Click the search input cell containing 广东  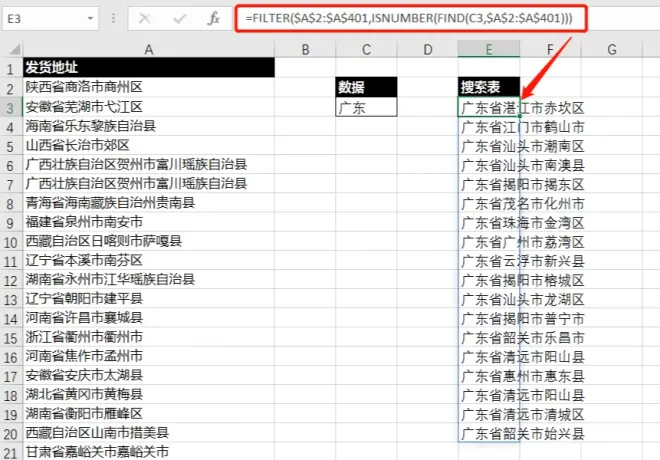coord(366,107)
